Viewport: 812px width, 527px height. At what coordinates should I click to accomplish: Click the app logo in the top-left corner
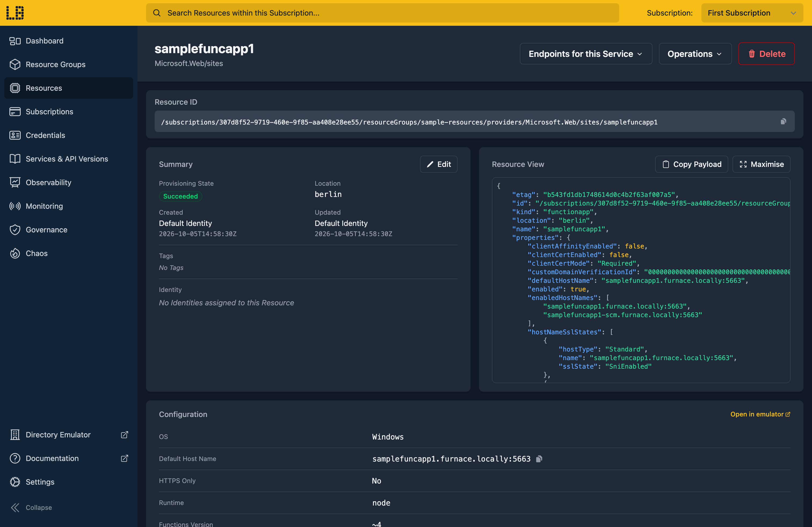pyautogui.click(x=15, y=13)
